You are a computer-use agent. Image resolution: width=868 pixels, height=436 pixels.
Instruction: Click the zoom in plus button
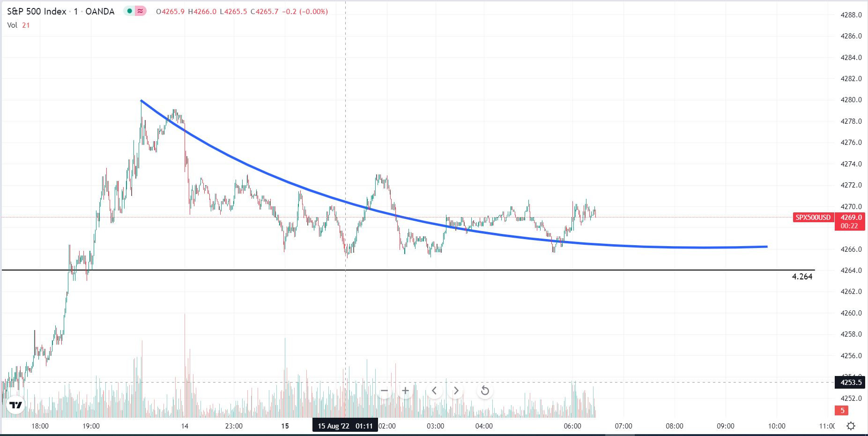406,391
